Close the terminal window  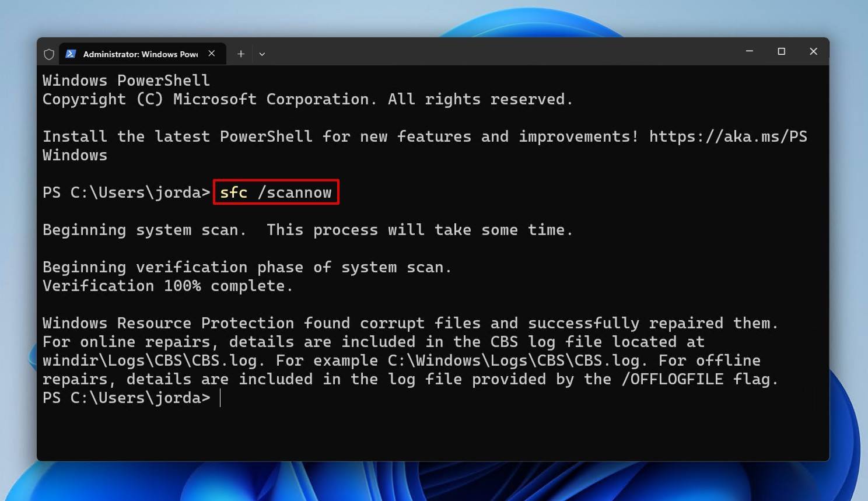[813, 51]
